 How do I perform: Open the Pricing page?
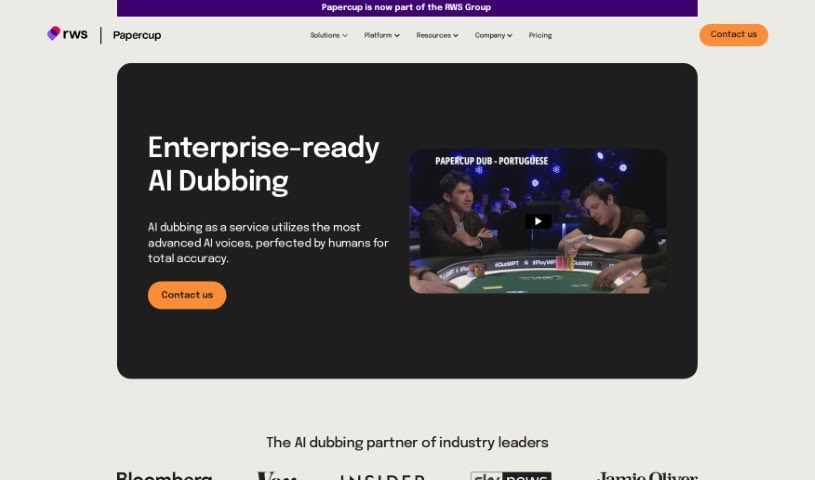(540, 35)
